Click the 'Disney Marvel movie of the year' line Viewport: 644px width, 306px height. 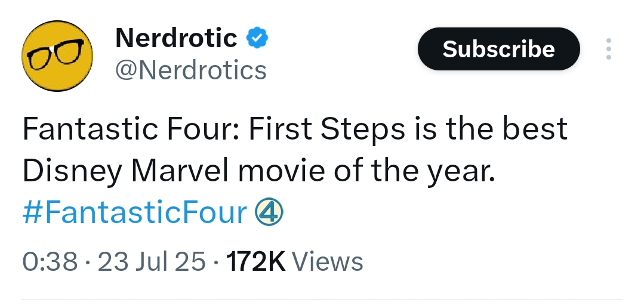(259, 171)
